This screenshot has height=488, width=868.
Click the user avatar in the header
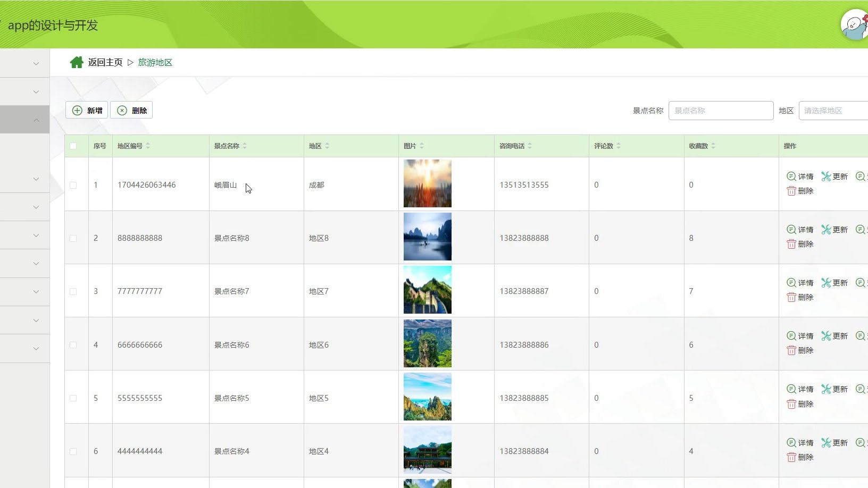(x=855, y=24)
